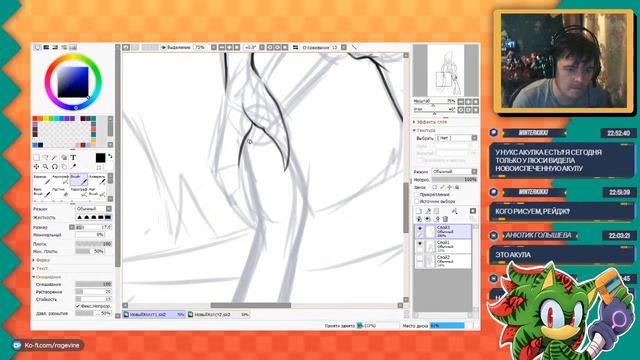
Task: Select the Move tool
Action: coord(37,167)
